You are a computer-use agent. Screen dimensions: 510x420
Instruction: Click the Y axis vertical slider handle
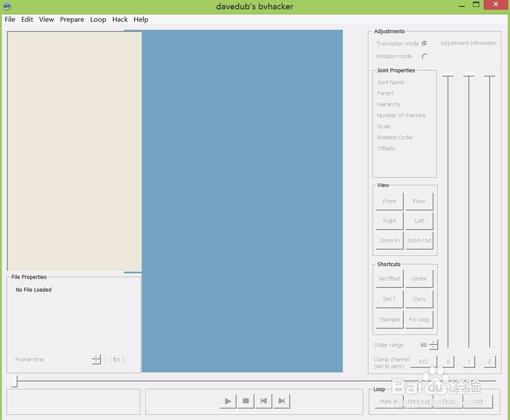(x=469, y=74)
